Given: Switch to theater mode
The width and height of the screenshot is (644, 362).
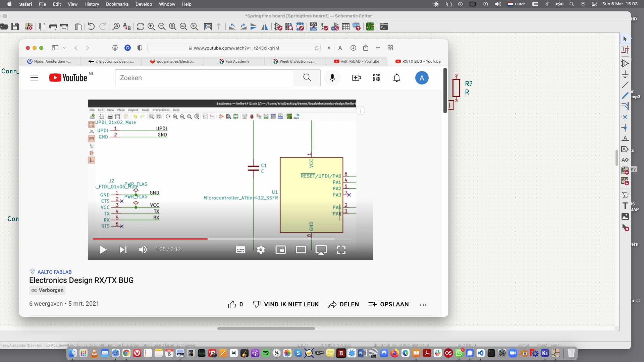Looking at the screenshot, I should point(301,250).
